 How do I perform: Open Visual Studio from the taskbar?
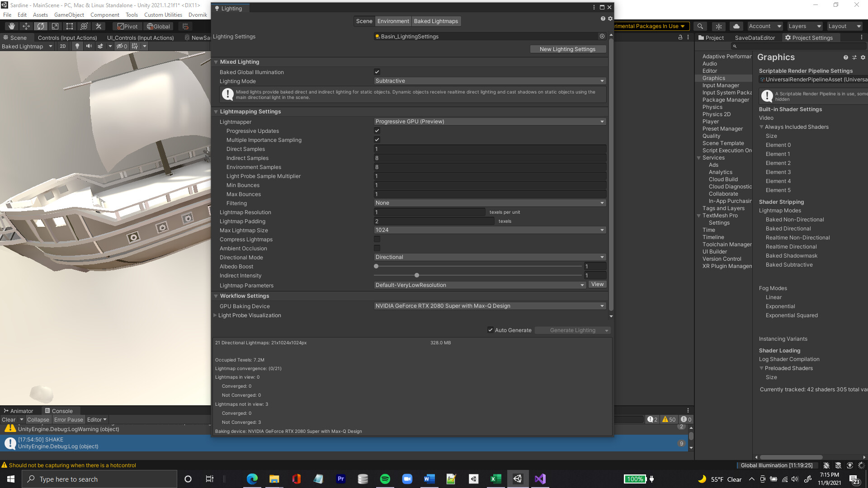coord(540,479)
